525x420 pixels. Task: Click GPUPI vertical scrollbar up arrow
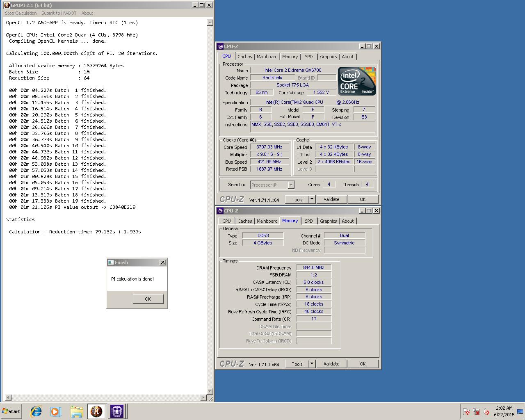point(210,22)
